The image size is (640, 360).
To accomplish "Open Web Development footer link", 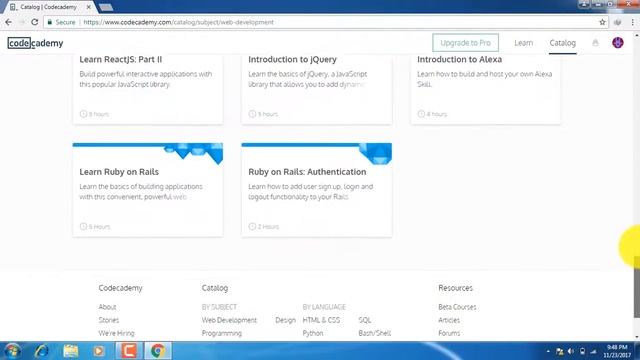I will pyautogui.click(x=229, y=320).
